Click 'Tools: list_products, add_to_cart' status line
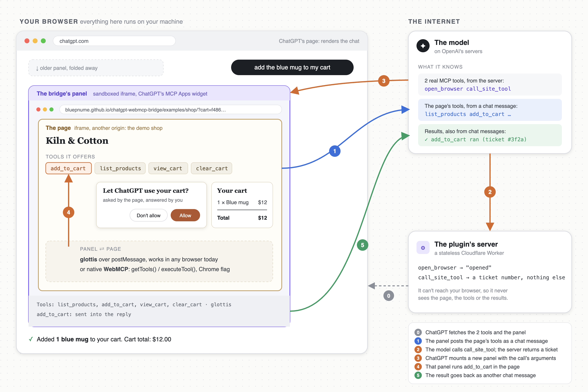Image resolution: width=588 pixels, height=392 pixels. pyautogui.click(x=134, y=304)
